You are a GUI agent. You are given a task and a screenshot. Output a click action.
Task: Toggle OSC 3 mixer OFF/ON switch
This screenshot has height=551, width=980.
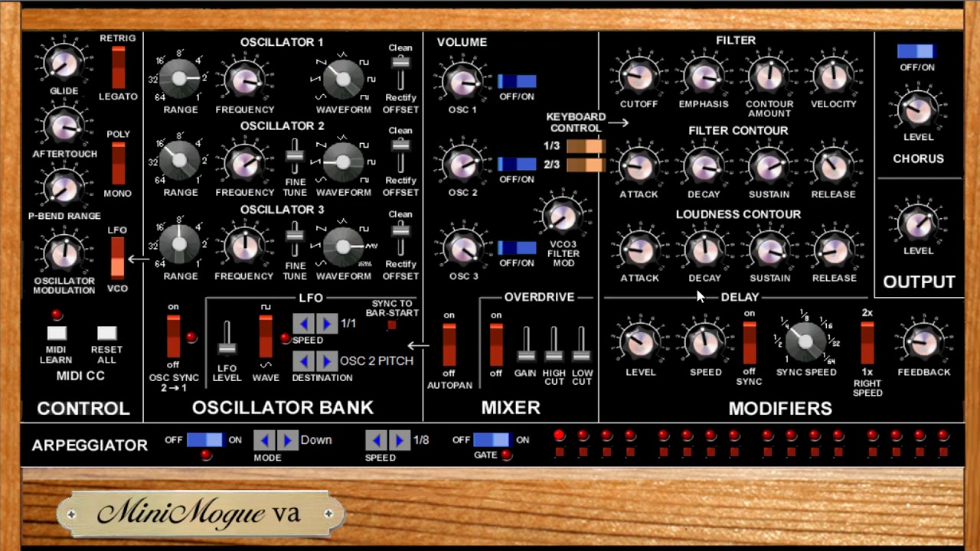click(x=517, y=247)
